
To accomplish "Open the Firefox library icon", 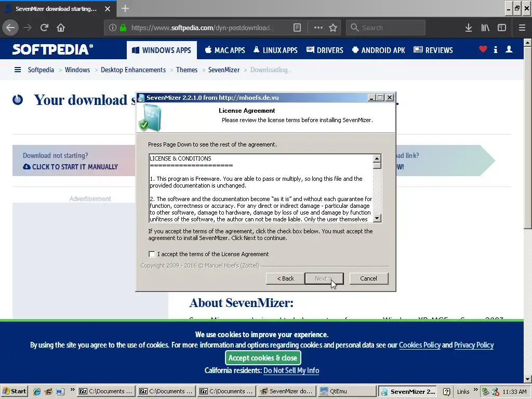I will (485, 28).
